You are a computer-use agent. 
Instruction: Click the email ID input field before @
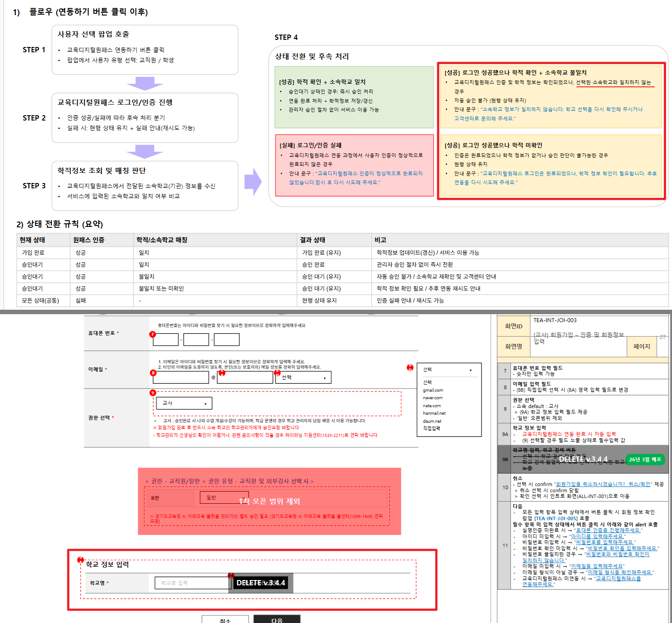(x=180, y=378)
